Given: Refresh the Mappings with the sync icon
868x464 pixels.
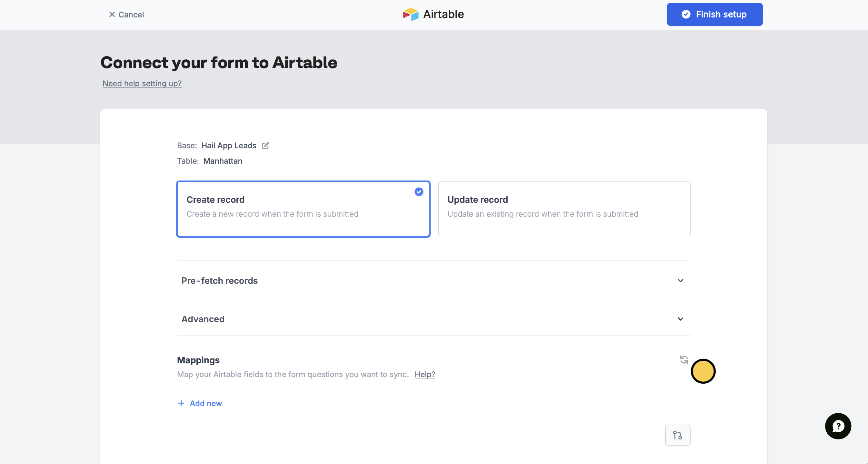Looking at the screenshot, I should [684, 359].
